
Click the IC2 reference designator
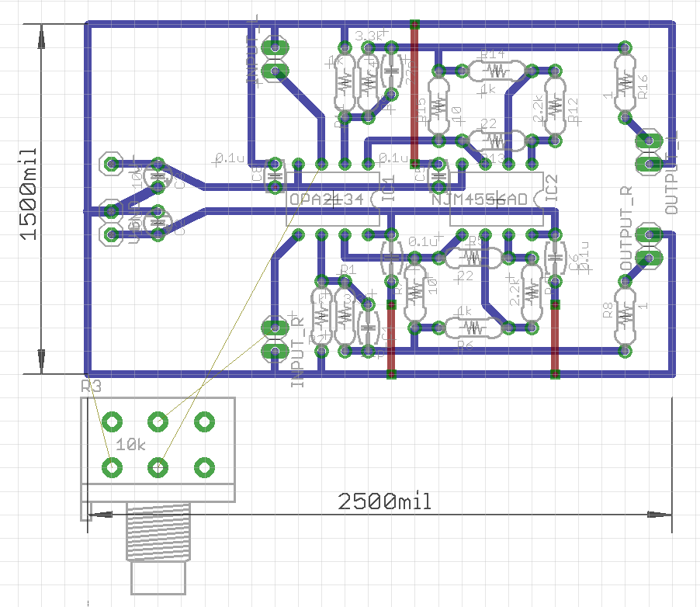click(551, 190)
